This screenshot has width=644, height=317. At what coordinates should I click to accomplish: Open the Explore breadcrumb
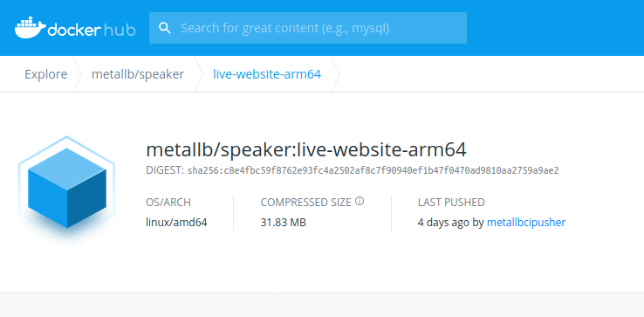[46, 74]
